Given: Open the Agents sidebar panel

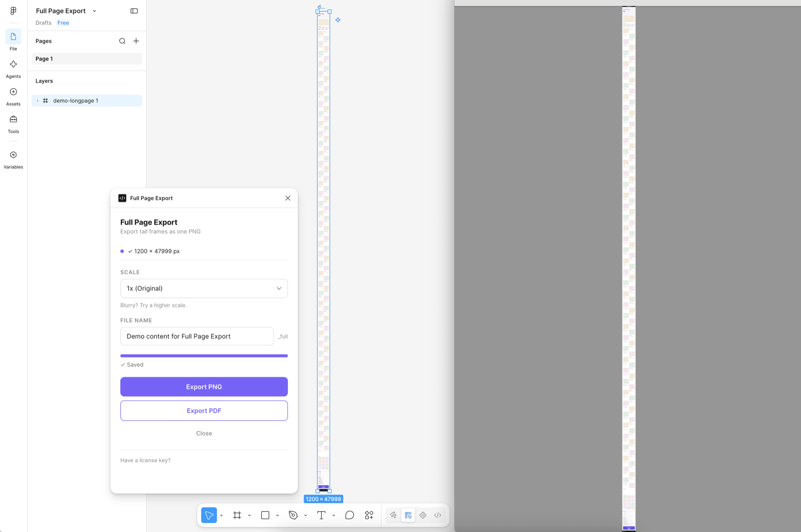Looking at the screenshot, I should 13,69.
